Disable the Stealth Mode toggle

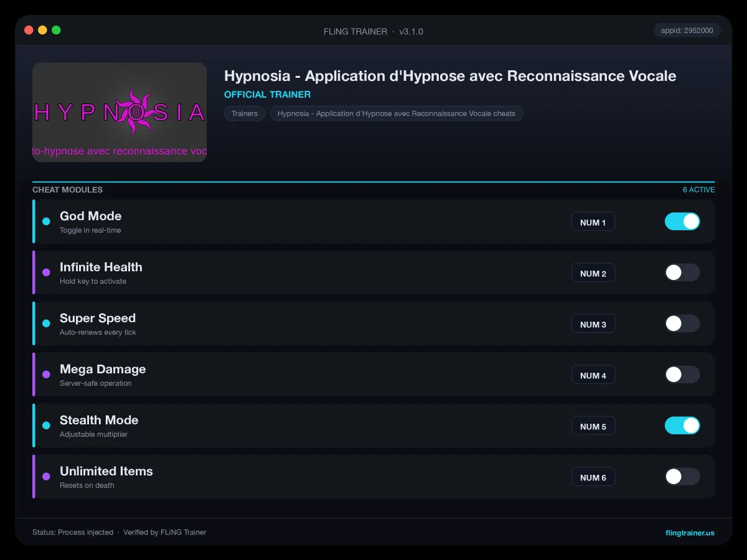(x=682, y=426)
